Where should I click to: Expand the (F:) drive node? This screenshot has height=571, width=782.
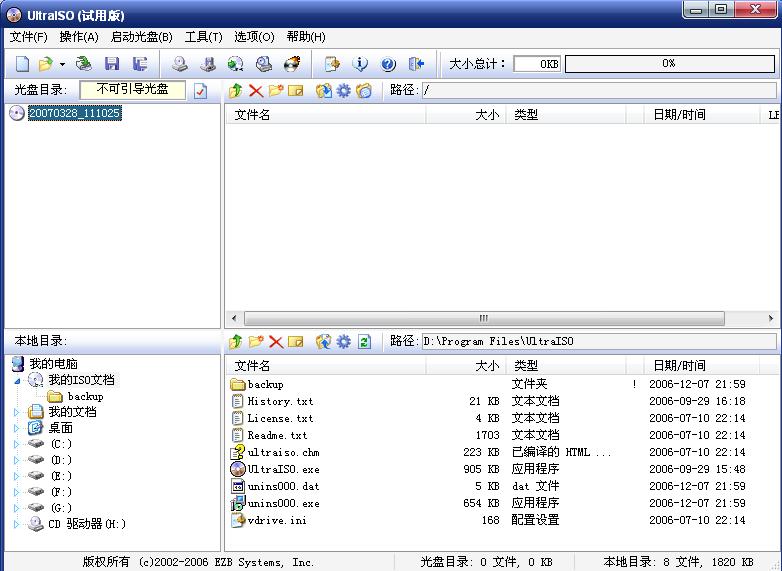point(16,492)
